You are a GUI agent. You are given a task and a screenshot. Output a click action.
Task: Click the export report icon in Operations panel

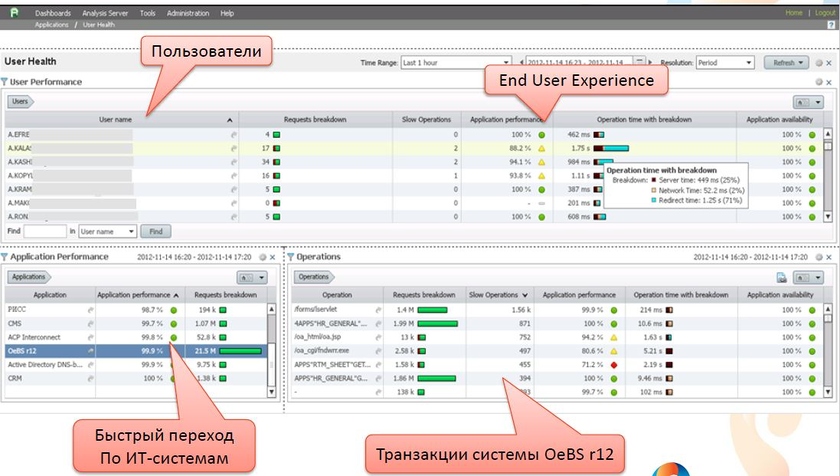(782, 277)
